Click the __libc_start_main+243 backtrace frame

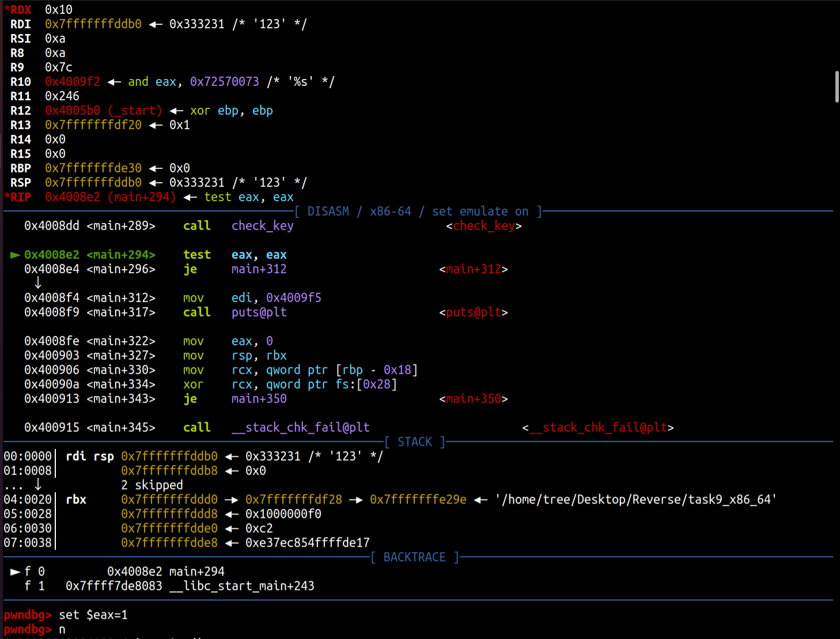tap(242, 586)
